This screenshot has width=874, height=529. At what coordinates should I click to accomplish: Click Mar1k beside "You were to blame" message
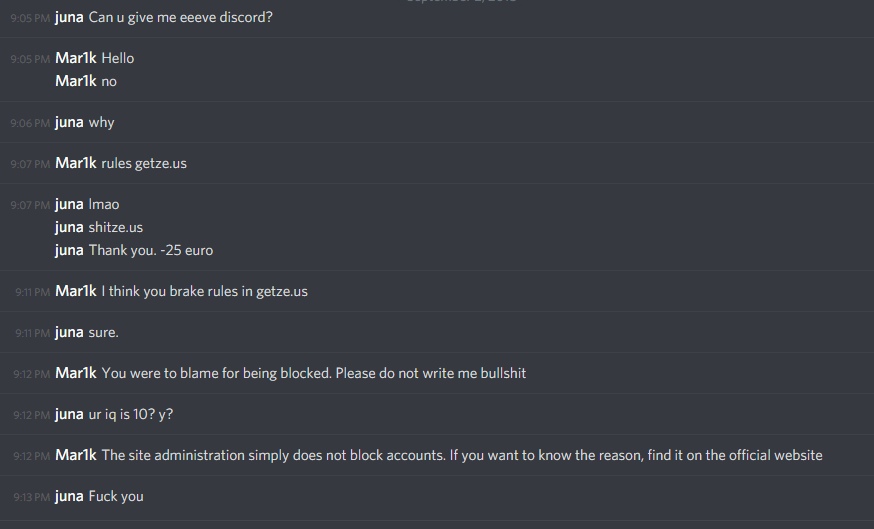(76, 373)
